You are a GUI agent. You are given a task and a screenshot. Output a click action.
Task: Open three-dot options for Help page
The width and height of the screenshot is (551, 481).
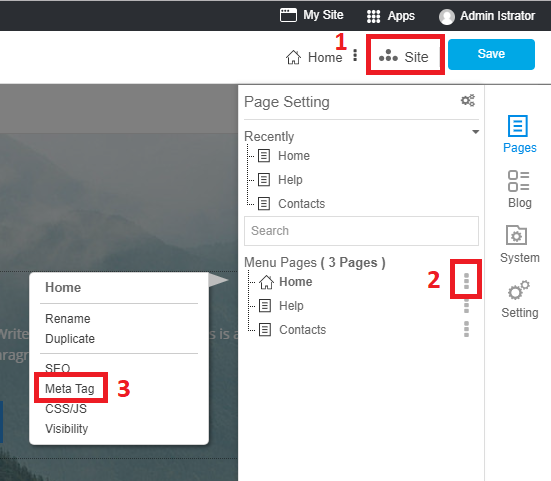click(466, 305)
